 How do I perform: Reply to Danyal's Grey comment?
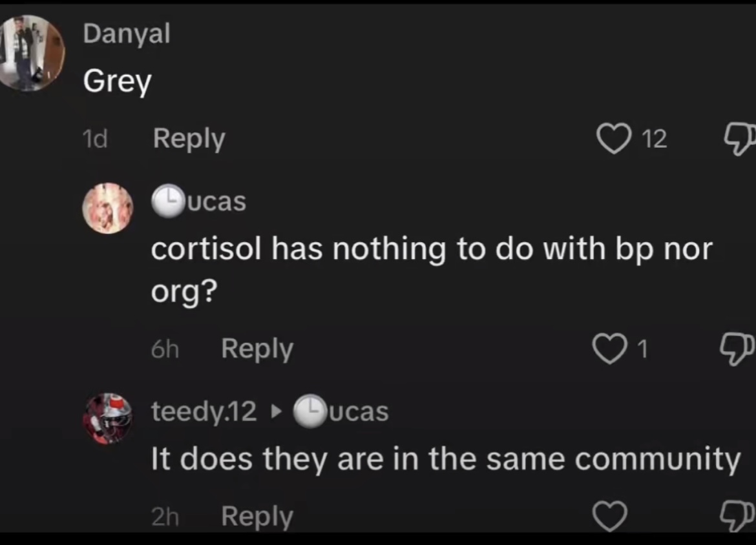pos(189,139)
